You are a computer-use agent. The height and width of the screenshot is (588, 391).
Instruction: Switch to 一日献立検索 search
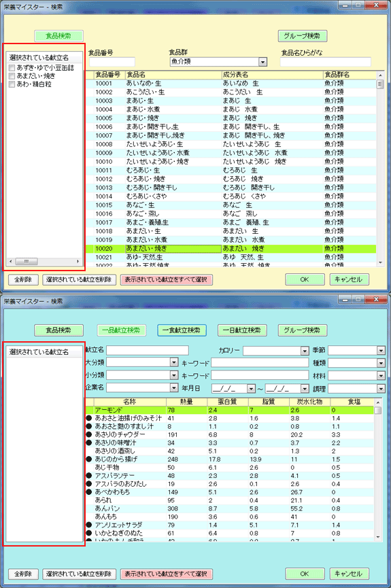click(242, 330)
